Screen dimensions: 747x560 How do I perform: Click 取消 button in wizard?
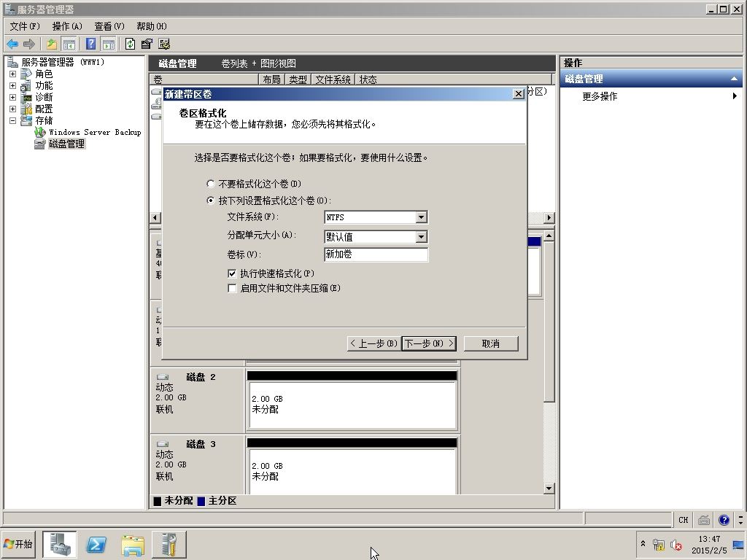pos(491,343)
